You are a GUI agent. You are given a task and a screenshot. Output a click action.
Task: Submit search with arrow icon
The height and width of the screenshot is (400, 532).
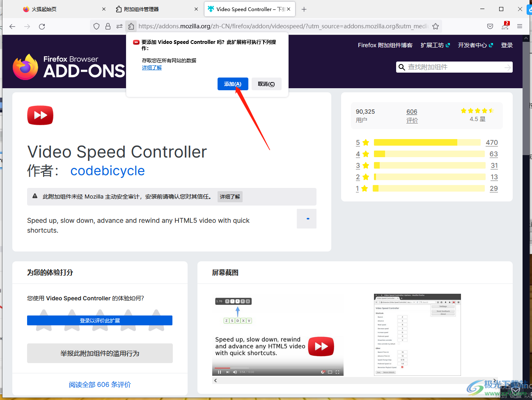(x=508, y=67)
